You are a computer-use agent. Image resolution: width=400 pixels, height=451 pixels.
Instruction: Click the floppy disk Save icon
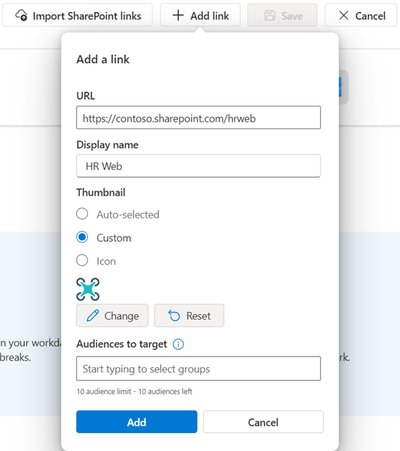270,15
